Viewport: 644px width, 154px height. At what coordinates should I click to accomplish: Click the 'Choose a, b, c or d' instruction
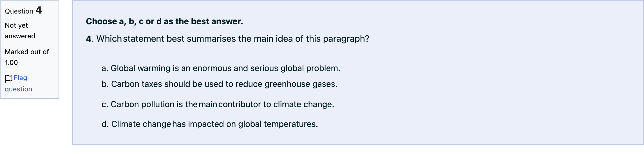point(164,21)
